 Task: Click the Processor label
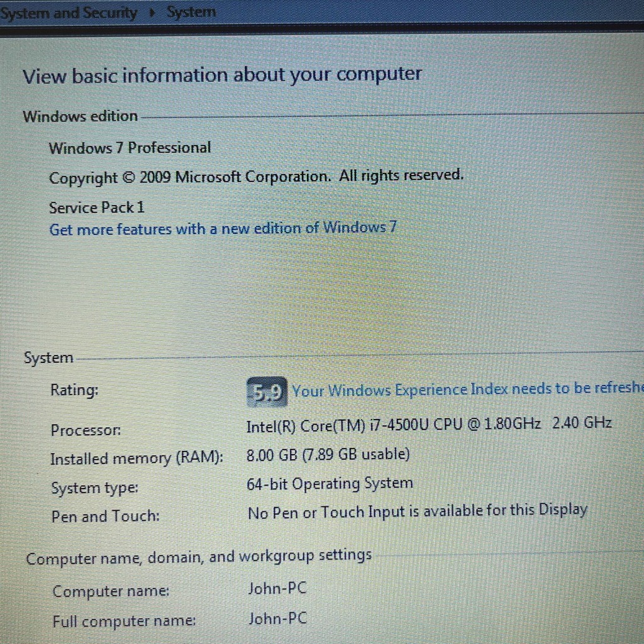tap(86, 430)
